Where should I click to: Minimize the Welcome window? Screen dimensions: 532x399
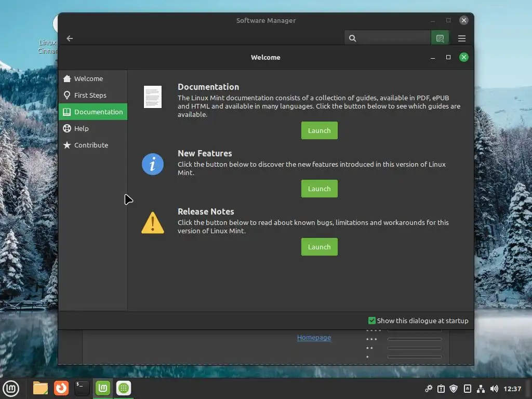[x=433, y=57]
